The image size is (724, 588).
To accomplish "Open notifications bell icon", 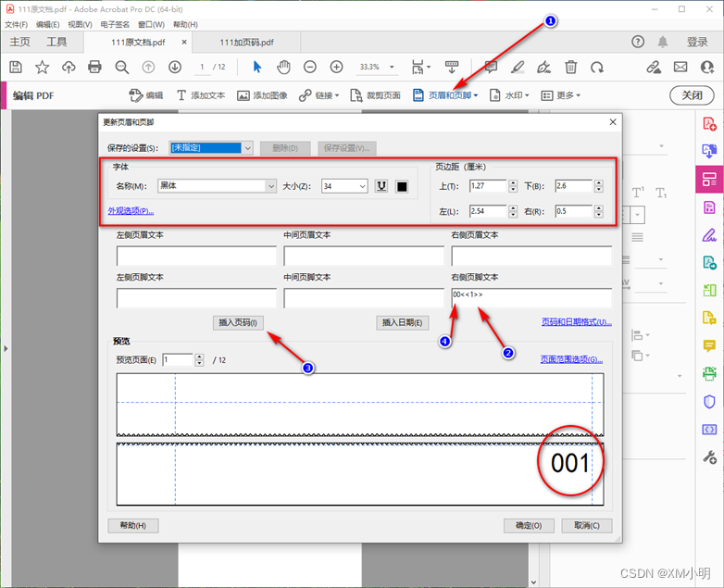I will (x=663, y=42).
